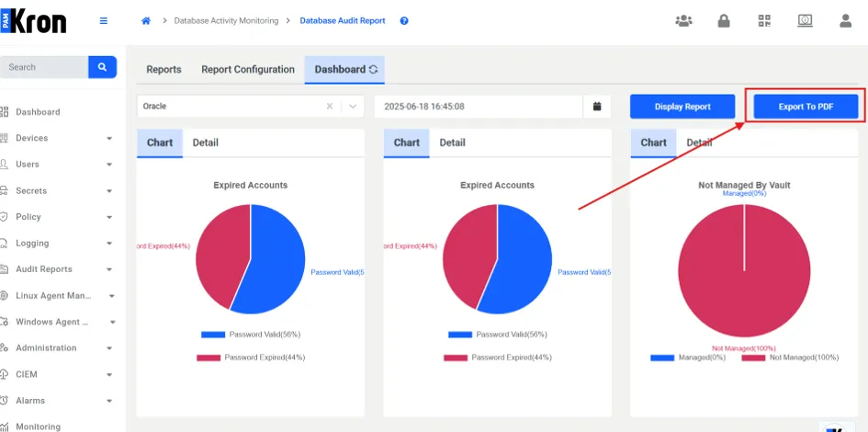Switch to the Reports tab

tap(163, 70)
